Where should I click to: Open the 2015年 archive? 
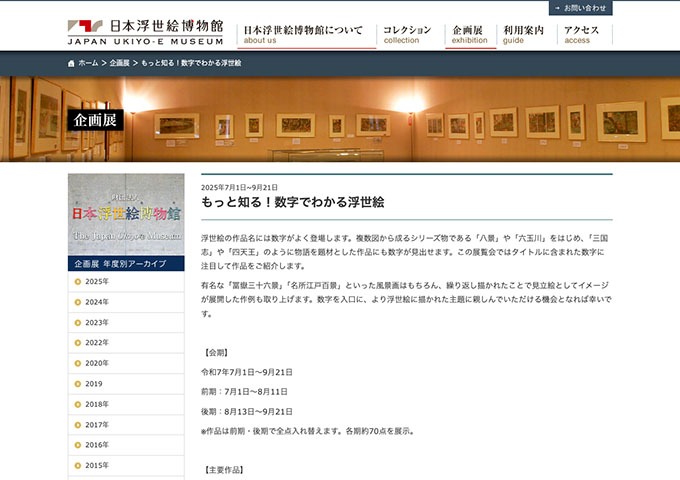tap(126, 466)
